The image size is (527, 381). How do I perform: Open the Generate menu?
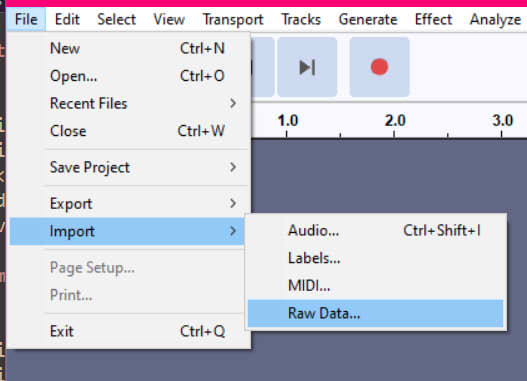tap(368, 19)
